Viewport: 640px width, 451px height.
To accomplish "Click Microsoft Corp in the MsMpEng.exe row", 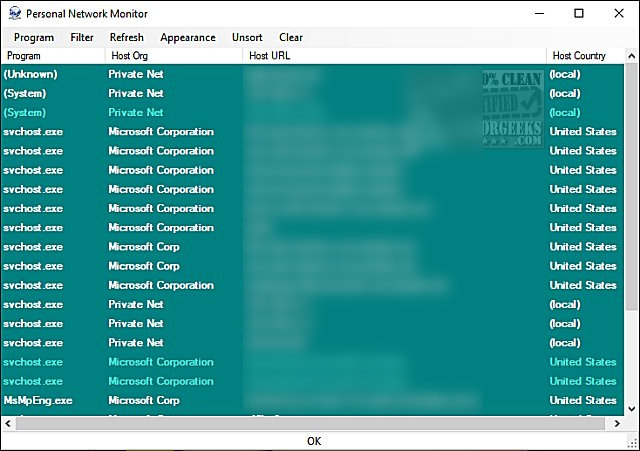I will point(144,400).
